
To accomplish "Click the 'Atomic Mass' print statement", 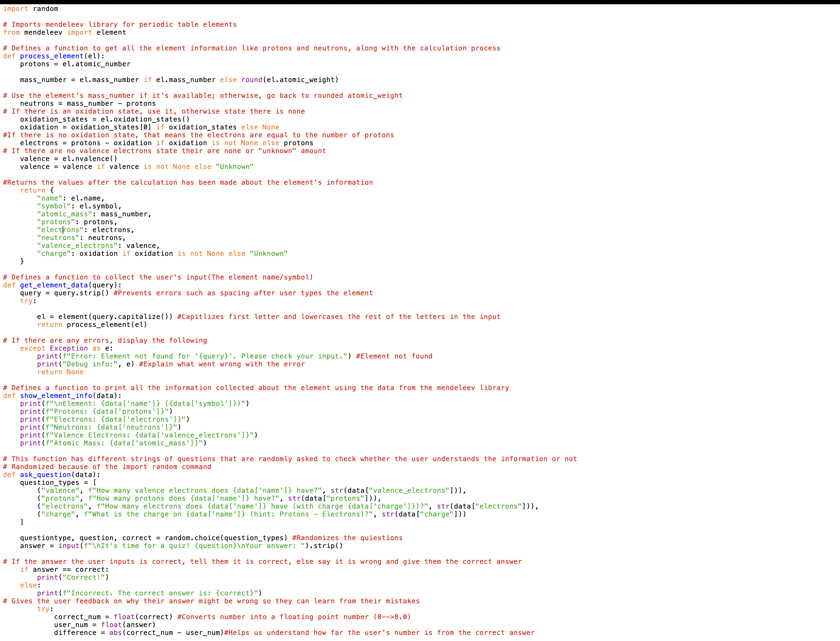I will (113, 443).
